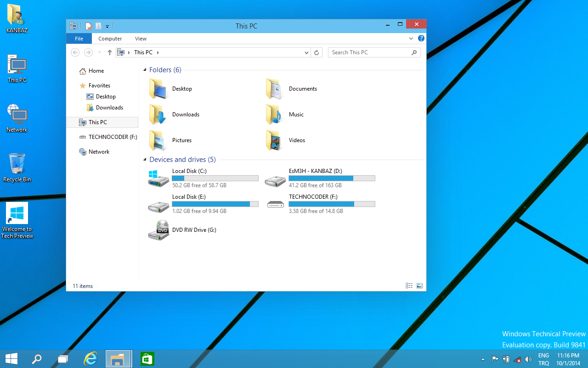Click the Properties icon in Quick Access Toolbar
This screenshot has width=588, height=368.
tap(89, 26)
